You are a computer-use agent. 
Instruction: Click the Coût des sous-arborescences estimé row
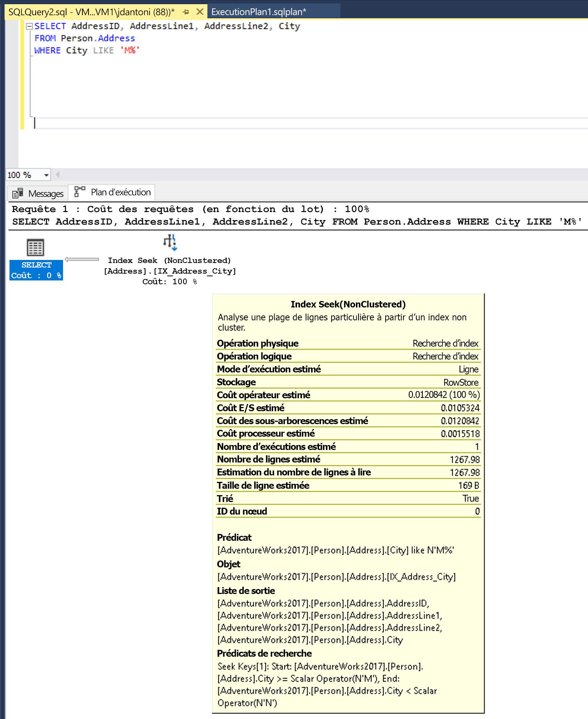coord(348,421)
